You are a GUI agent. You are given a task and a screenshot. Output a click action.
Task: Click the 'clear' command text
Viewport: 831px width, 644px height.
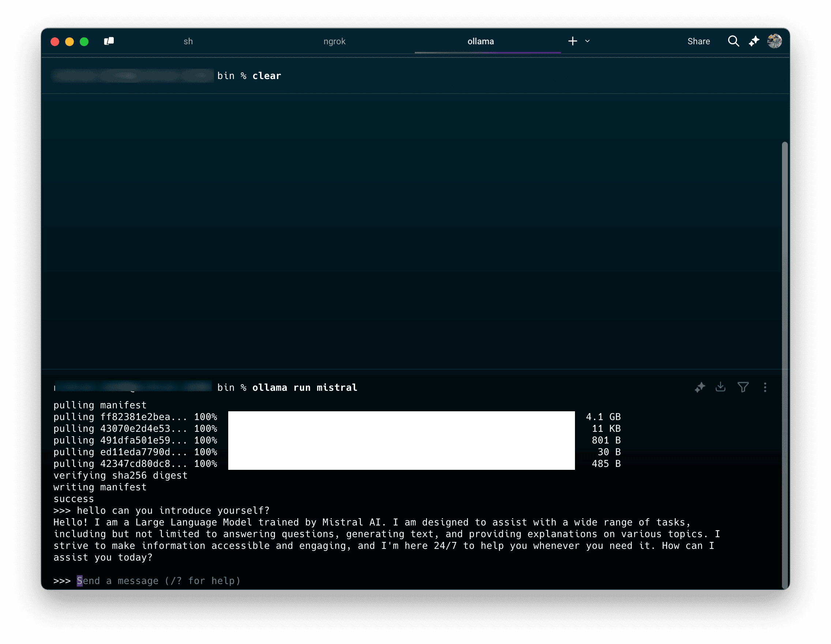pos(266,76)
